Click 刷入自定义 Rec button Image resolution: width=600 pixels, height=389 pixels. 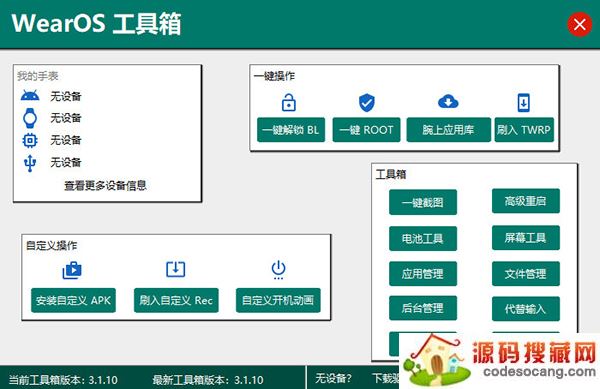[176, 300]
